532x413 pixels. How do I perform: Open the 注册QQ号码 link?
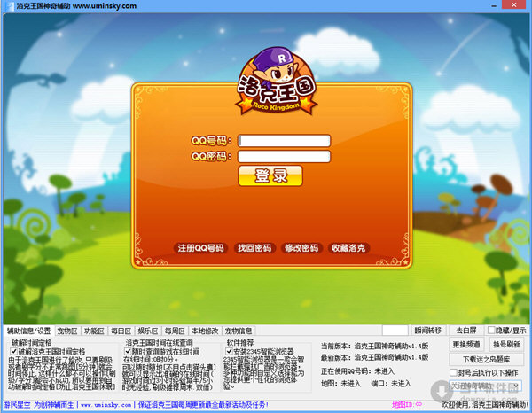[200, 248]
